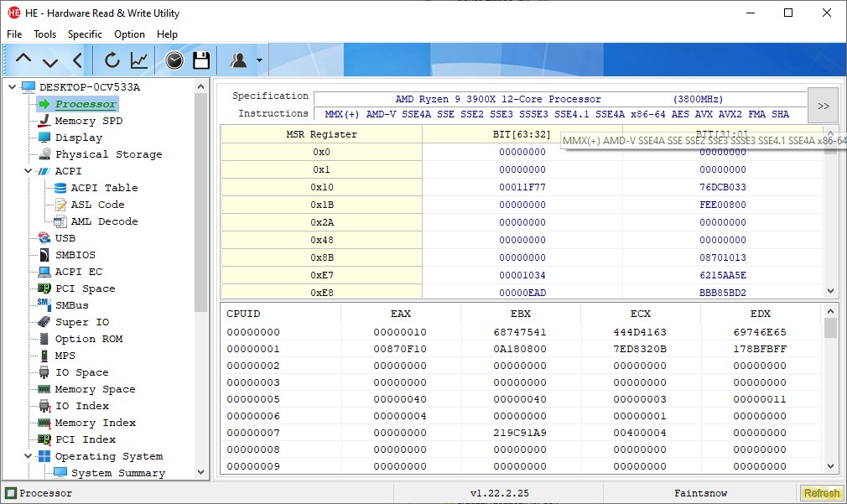Image resolution: width=847 pixels, height=504 pixels.
Task: Open the clock/timer tool in the toolbar
Action: pos(174,60)
